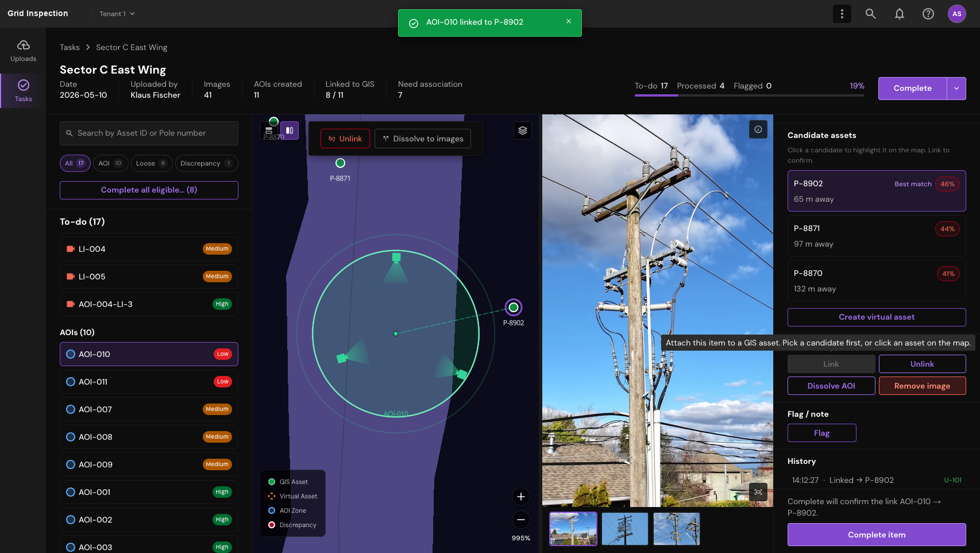Click the Flag button

click(x=822, y=433)
